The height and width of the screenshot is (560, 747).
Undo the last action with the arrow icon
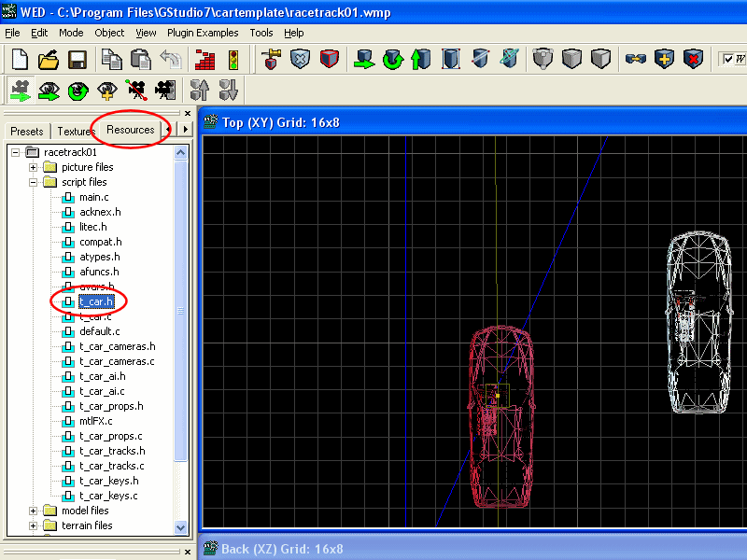coord(171,60)
